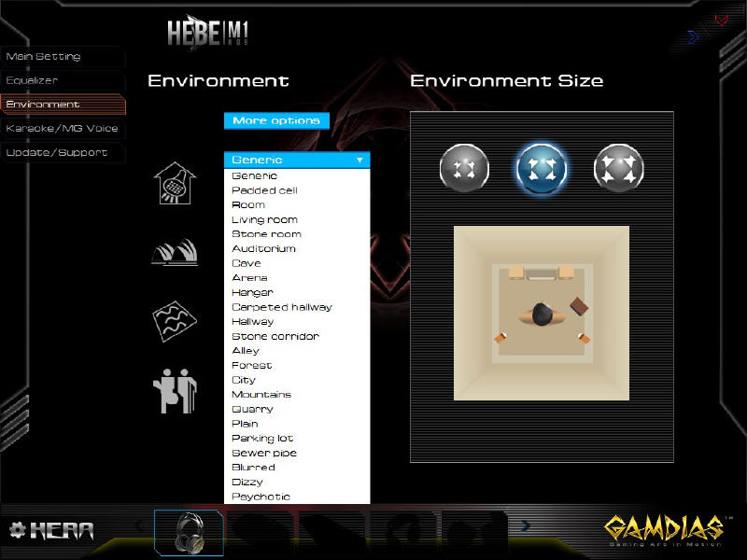Click the red minimize arrow icon
747x560 pixels.
(x=721, y=20)
